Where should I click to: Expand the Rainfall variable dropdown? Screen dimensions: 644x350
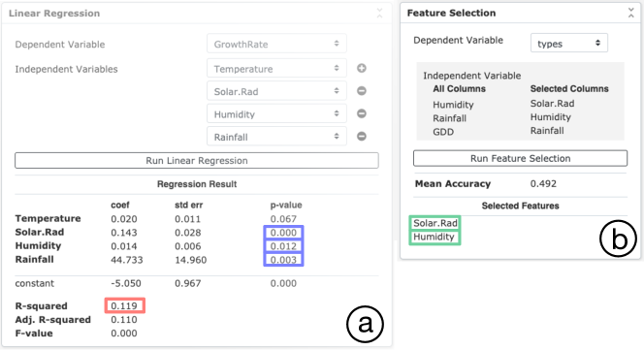click(276, 136)
